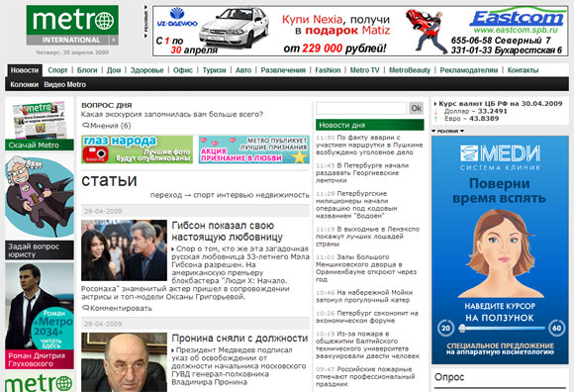Screen dimensions: 574x392
Task: Click the lawyer cartoon character image
Action: tap(40, 197)
